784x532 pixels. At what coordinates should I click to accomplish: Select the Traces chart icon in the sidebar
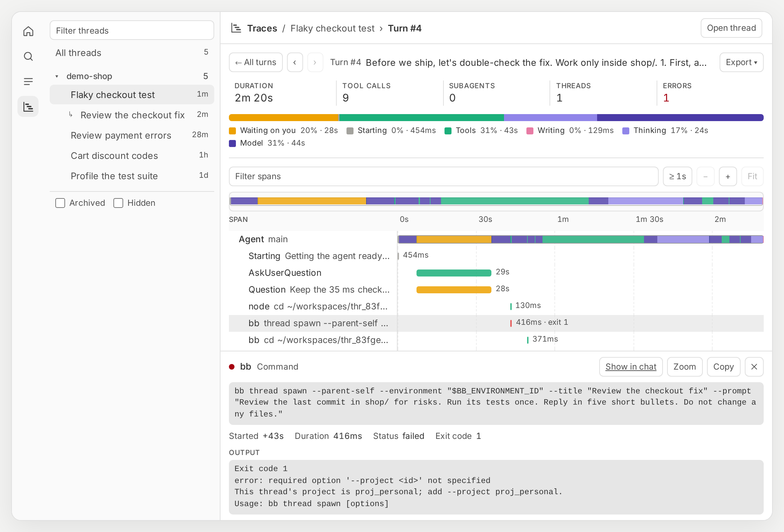point(28,107)
